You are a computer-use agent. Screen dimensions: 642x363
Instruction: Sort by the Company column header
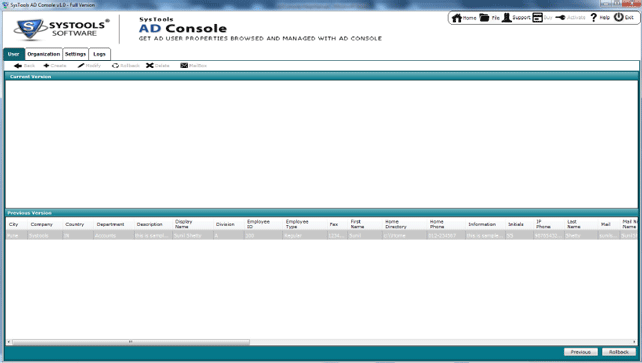(45, 224)
